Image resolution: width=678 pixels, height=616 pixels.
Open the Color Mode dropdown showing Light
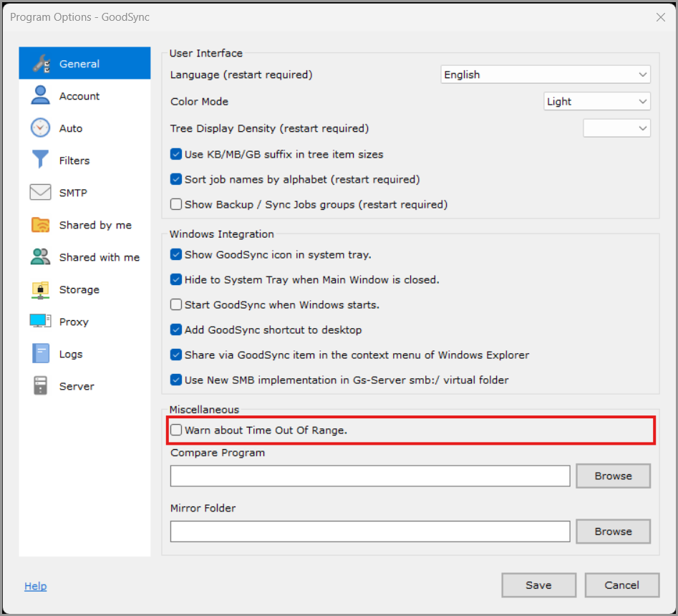pos(596,101)
